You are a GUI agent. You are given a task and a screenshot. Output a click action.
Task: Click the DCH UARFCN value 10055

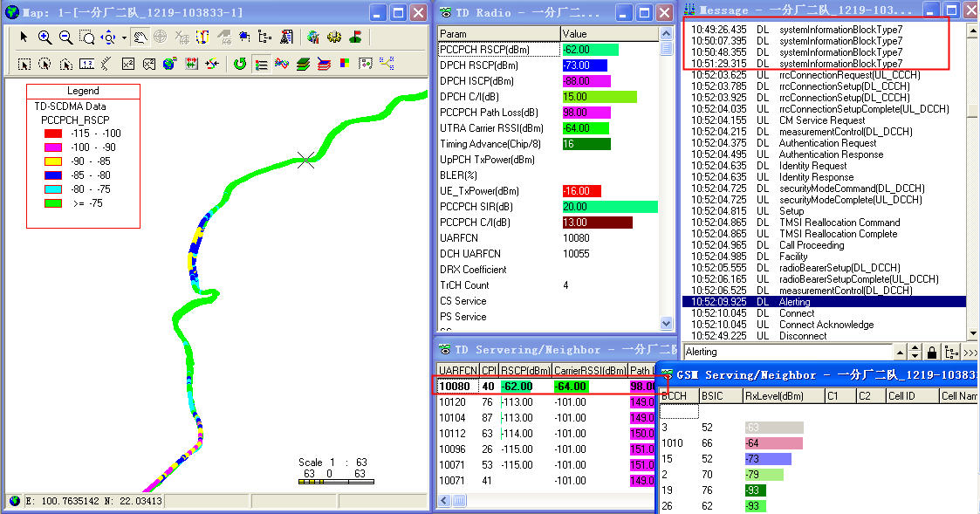coord(576,253)
